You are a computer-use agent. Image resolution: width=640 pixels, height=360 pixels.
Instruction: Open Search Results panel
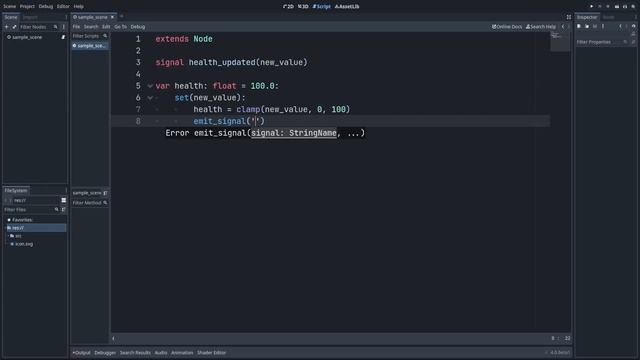135,353
